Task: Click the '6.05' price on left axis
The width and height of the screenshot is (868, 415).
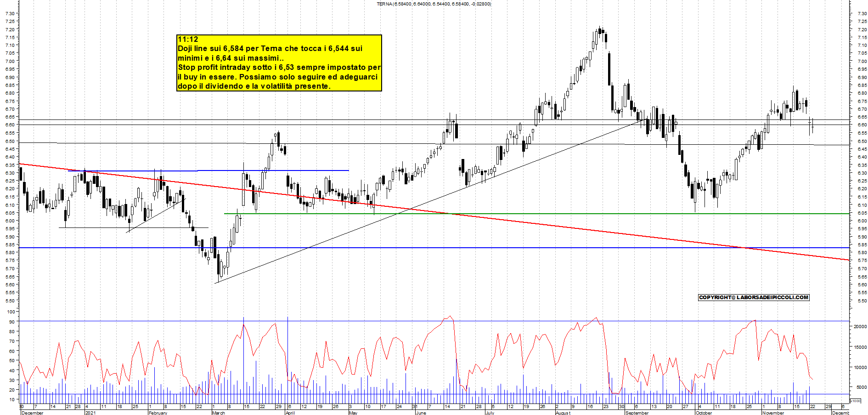Action: [10, 213]
